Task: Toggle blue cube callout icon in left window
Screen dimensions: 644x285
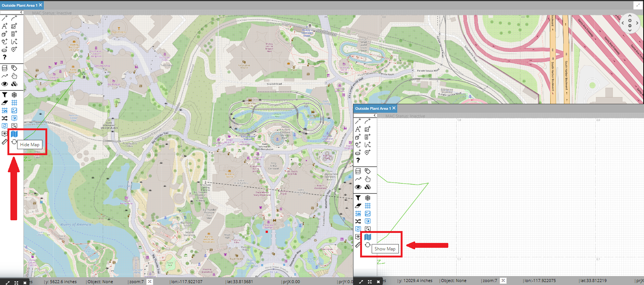Action: 14,118
